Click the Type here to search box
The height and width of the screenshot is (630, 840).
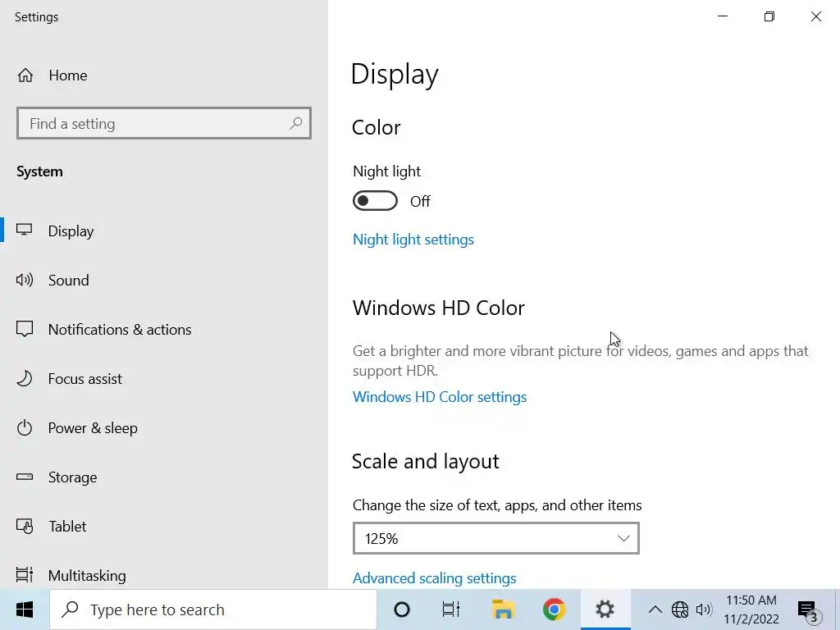[x=213, y=609]
